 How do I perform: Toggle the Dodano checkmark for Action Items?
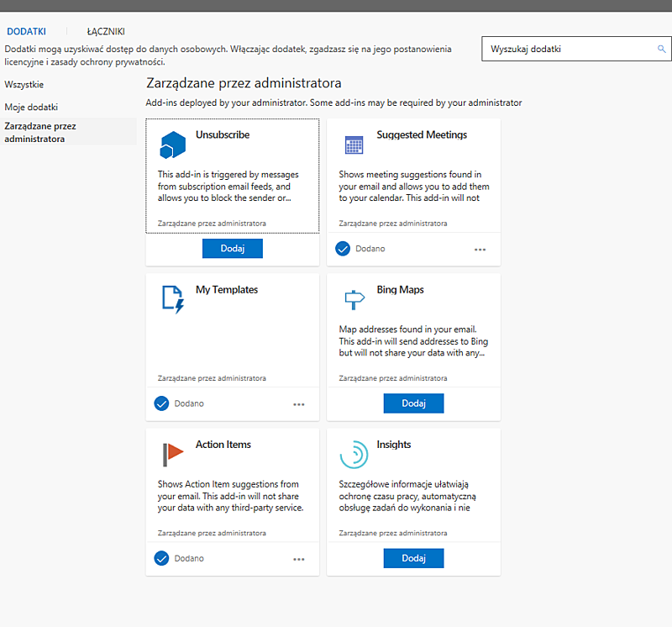(160, 559)
